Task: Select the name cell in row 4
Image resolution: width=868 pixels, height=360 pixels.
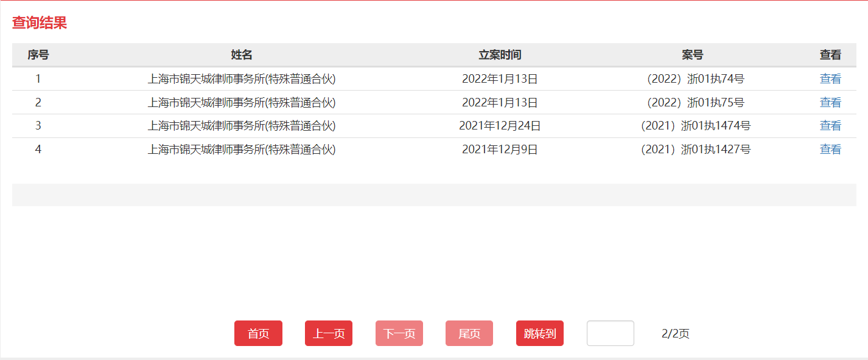Action: (x=242, y=149)
